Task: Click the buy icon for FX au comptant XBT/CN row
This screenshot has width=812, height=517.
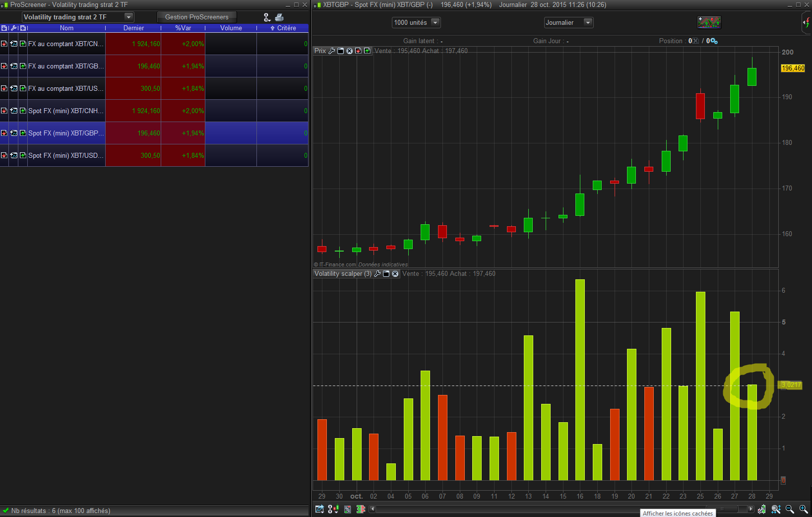Action: point(23,44)
